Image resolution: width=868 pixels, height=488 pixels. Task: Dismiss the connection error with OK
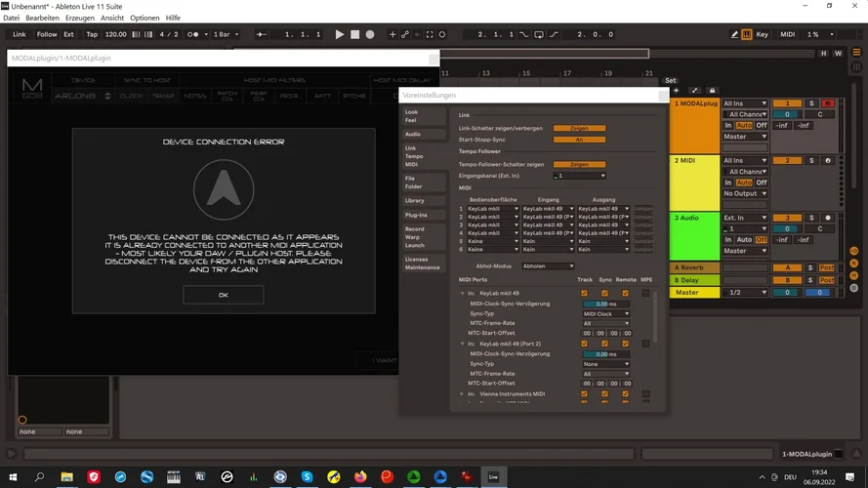click(223, 294)
